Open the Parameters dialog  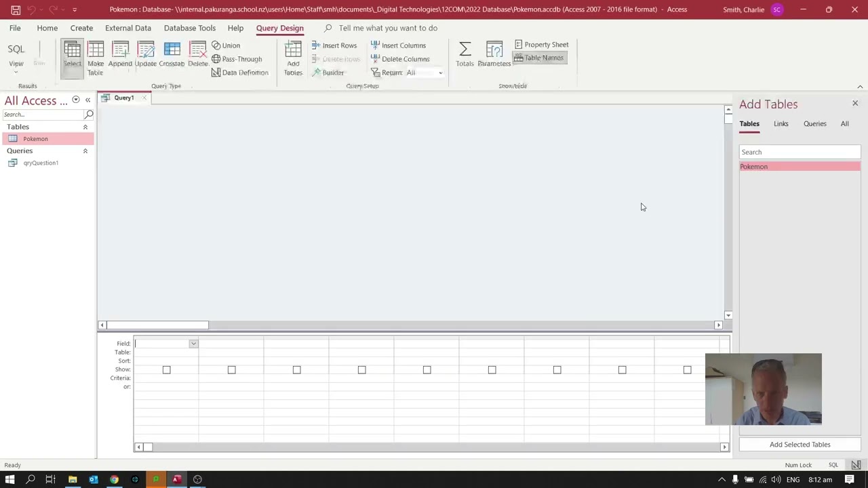(x=494, y=55)
